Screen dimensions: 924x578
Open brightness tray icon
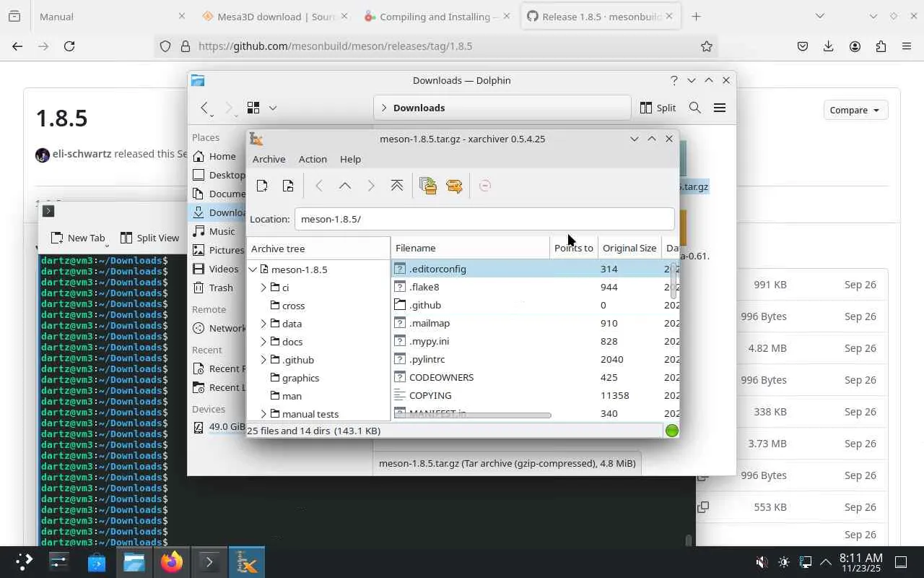click(x=784, y=562)
